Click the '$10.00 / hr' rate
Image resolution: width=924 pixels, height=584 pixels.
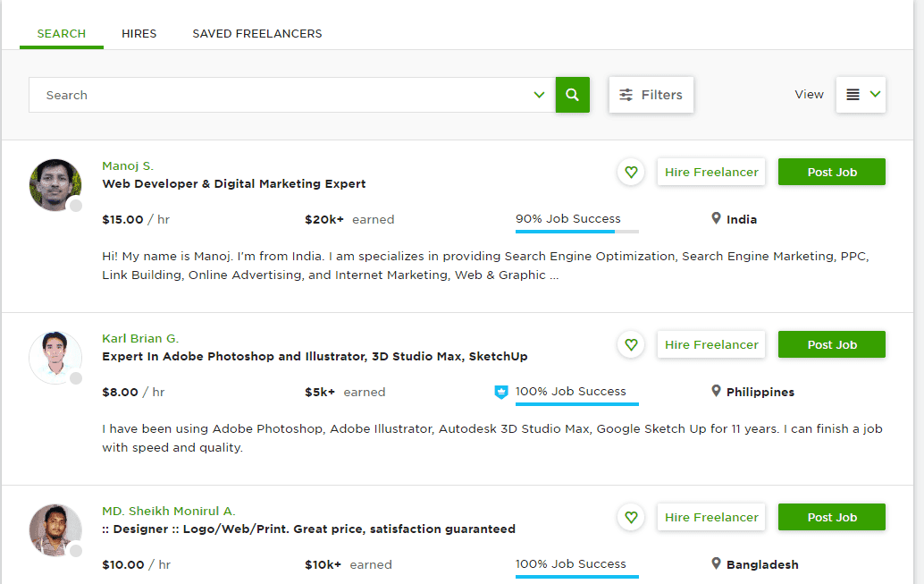point(136,564)
